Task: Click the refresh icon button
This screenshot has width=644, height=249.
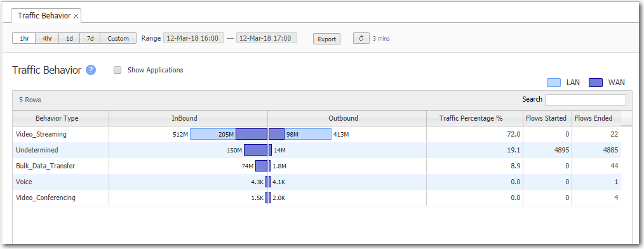Action: [361, 38]
